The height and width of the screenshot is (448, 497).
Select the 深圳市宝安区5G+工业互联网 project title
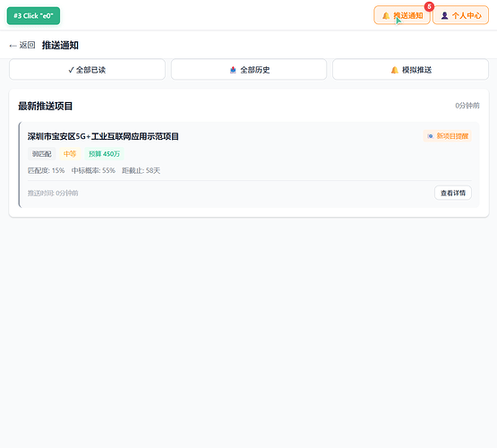pyautogui.click(x=103, y=136)
